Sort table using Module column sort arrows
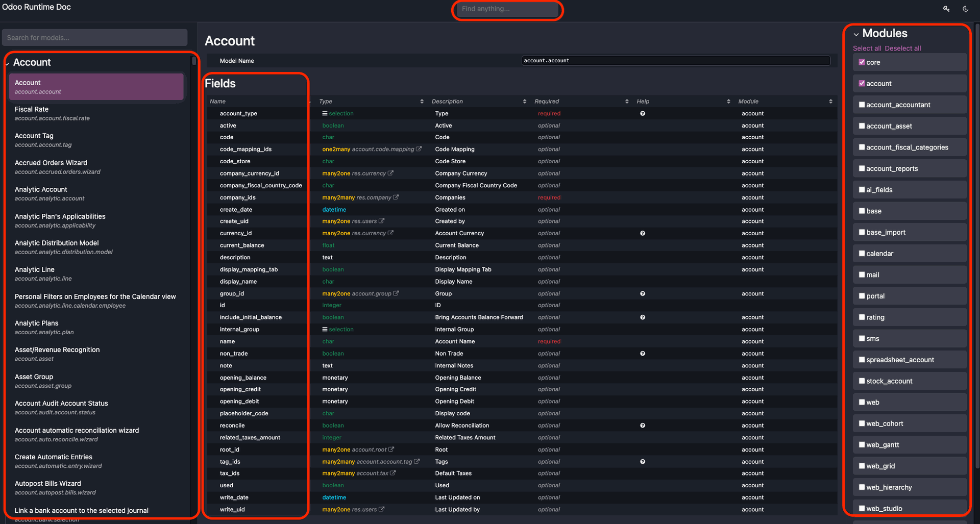The width and height of the screenshot is (980, 524). tap(831, 101)
